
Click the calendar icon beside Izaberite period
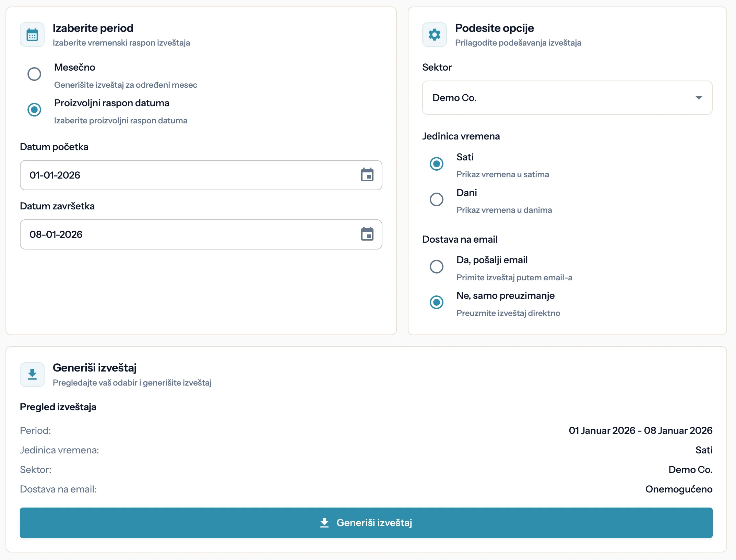coord(32,35)
